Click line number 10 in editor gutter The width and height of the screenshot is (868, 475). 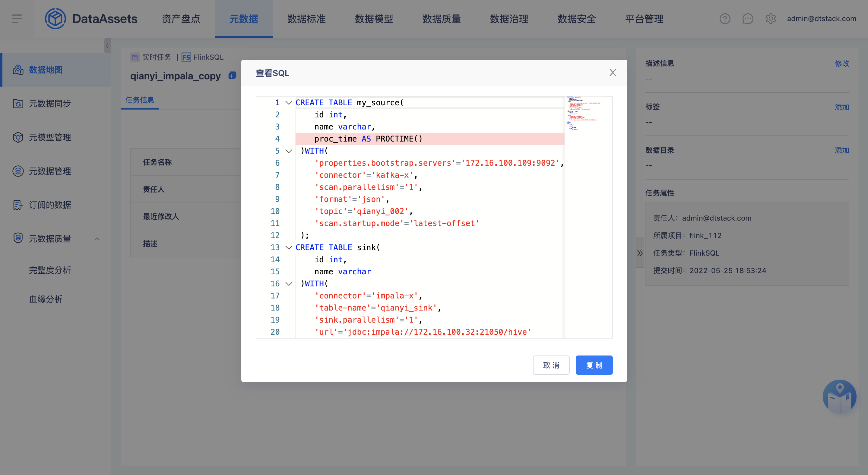coord(275,211)
